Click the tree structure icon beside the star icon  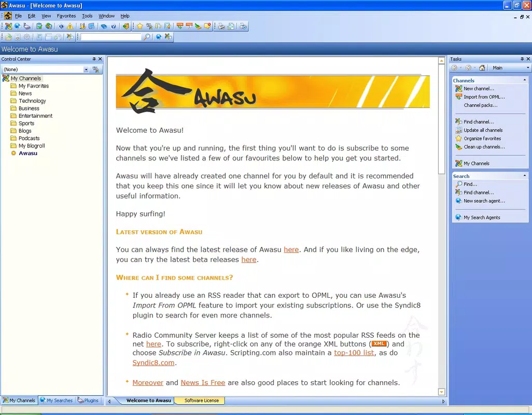coord(149,26)
